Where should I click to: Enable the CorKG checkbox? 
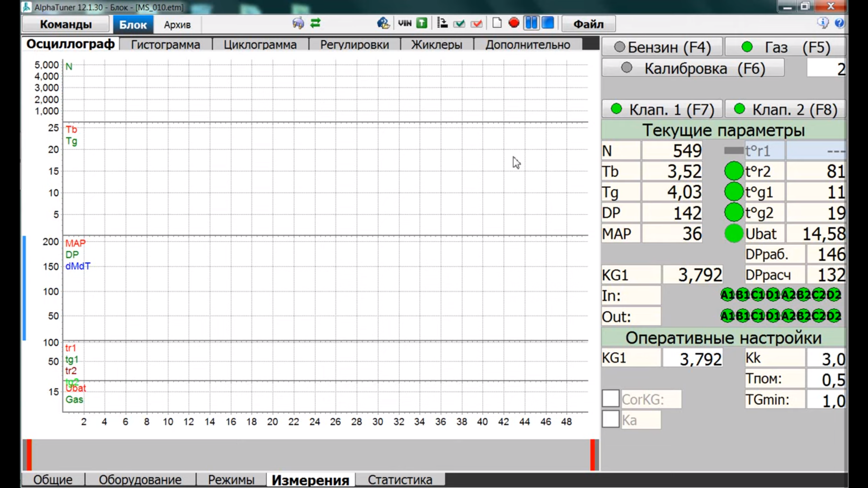pos(610,399)
